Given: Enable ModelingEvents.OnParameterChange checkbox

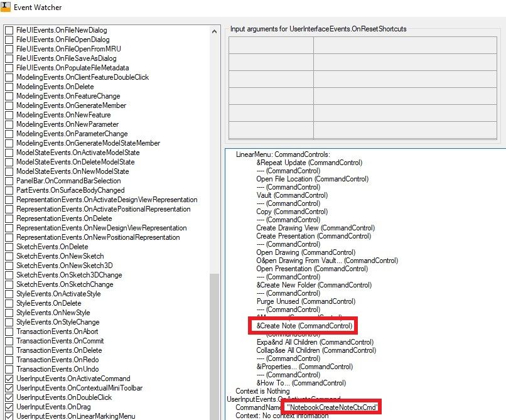Looking at the screenshot, I should click(x=9, y=134).
